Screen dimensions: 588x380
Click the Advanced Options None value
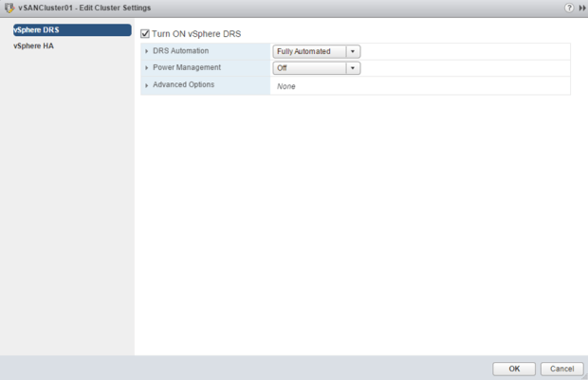[286, 86]
